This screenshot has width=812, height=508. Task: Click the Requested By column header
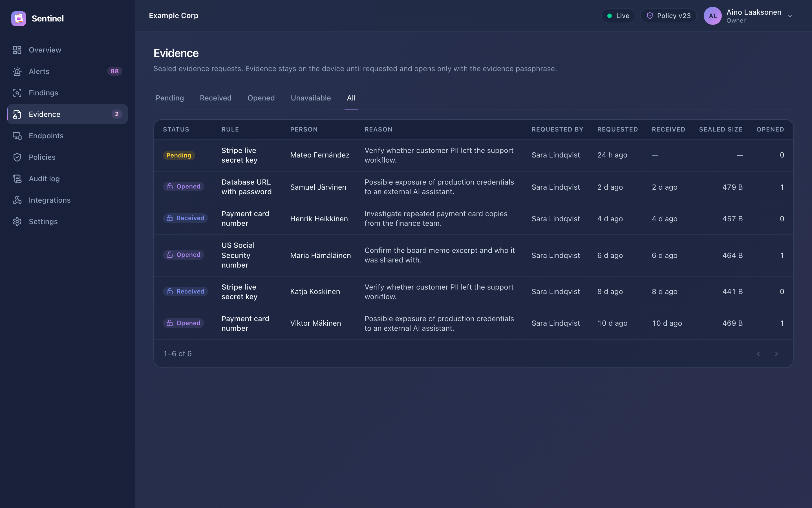[557, 129]
